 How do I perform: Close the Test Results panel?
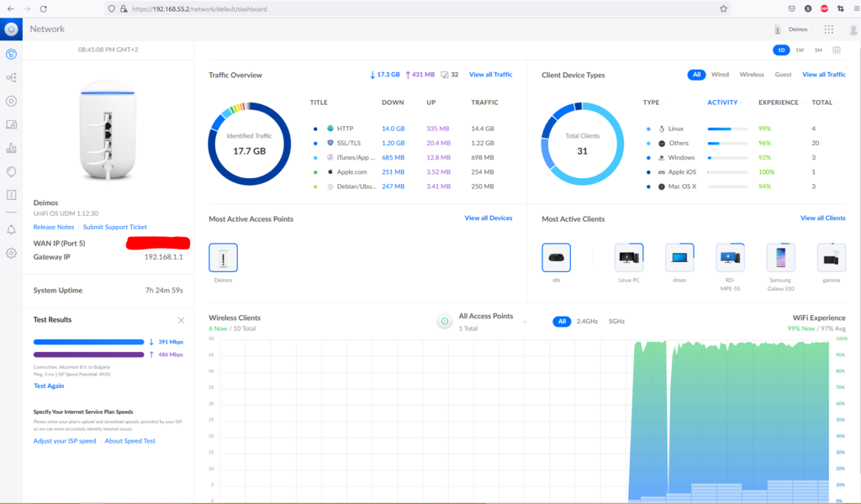[181, 320]
